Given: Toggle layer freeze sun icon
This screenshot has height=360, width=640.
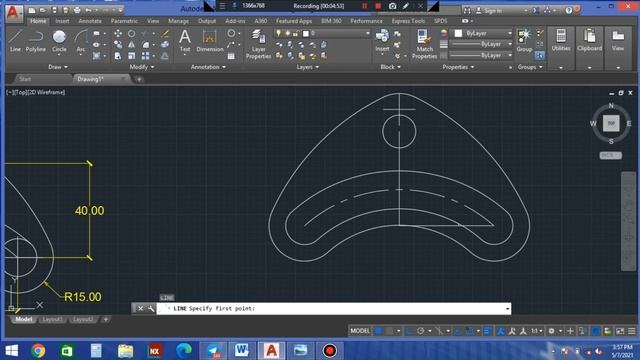Looking at the screenshot, I should [x=287, y=33].
